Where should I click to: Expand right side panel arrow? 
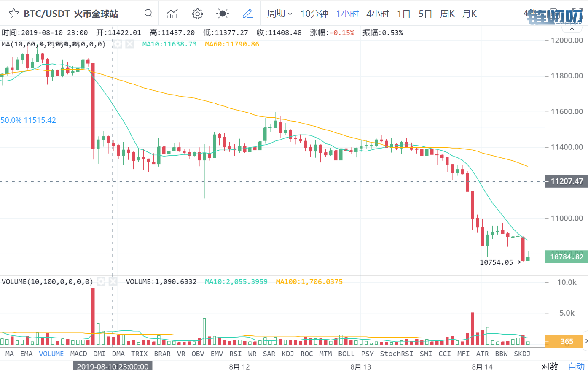tap(585, 341)
